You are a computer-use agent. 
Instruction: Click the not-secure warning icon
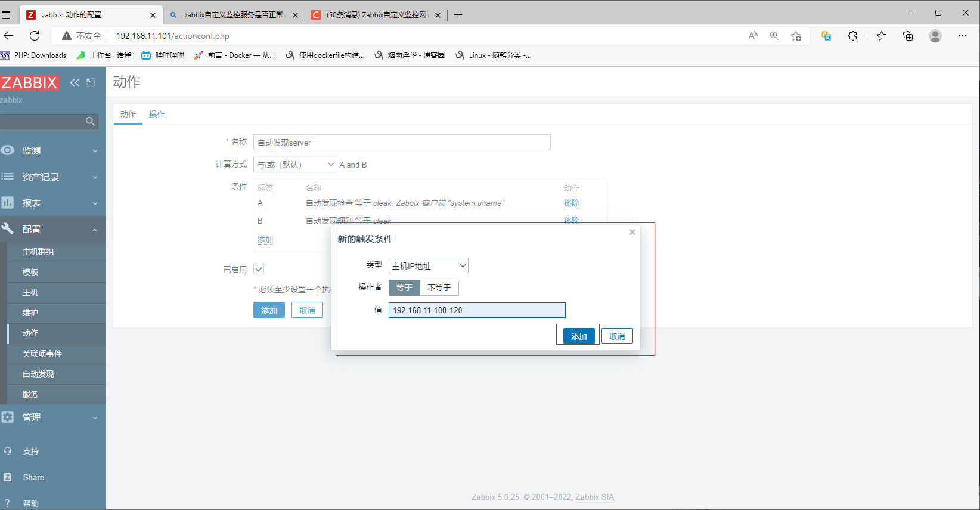click(67, 36)
